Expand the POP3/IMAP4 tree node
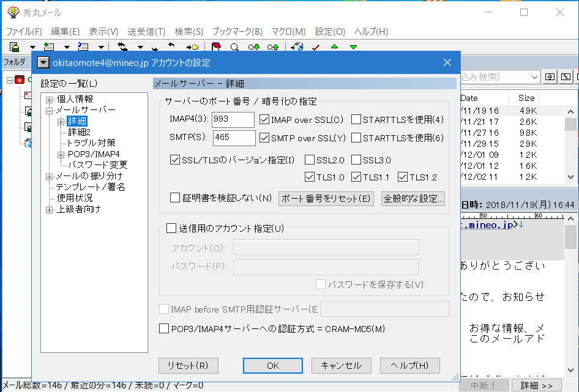579x392 pixels. (x=61, y=154)
